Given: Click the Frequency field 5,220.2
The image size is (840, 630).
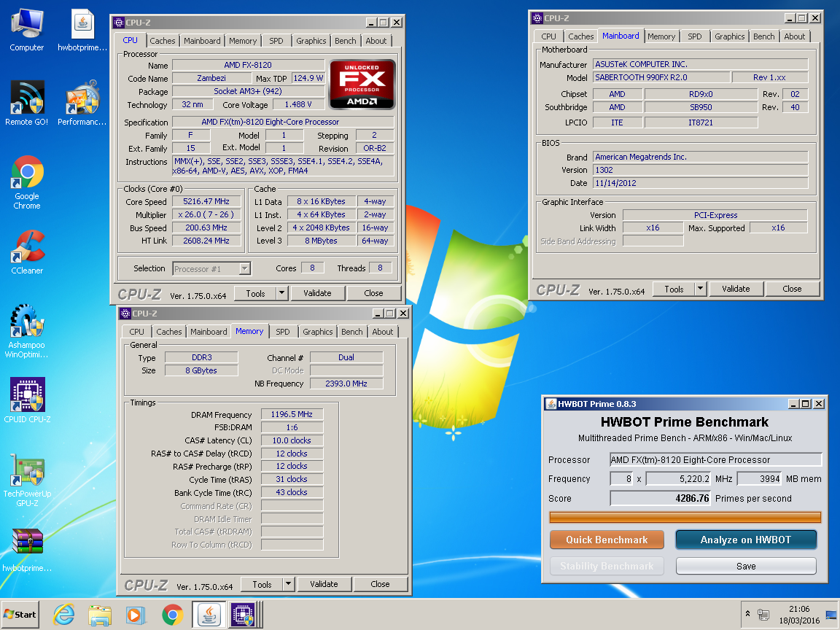Looking at the screenshot, I should (678, 479).
